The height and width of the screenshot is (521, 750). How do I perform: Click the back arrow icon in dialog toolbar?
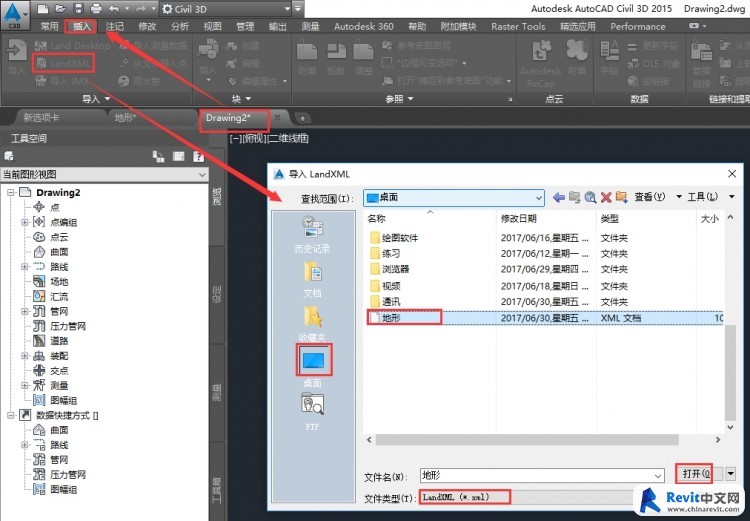(x=559, y=197)
